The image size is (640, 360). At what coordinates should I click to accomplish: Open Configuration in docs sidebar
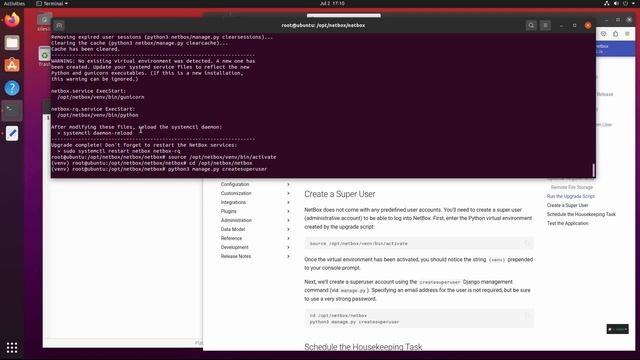(235, 184)
